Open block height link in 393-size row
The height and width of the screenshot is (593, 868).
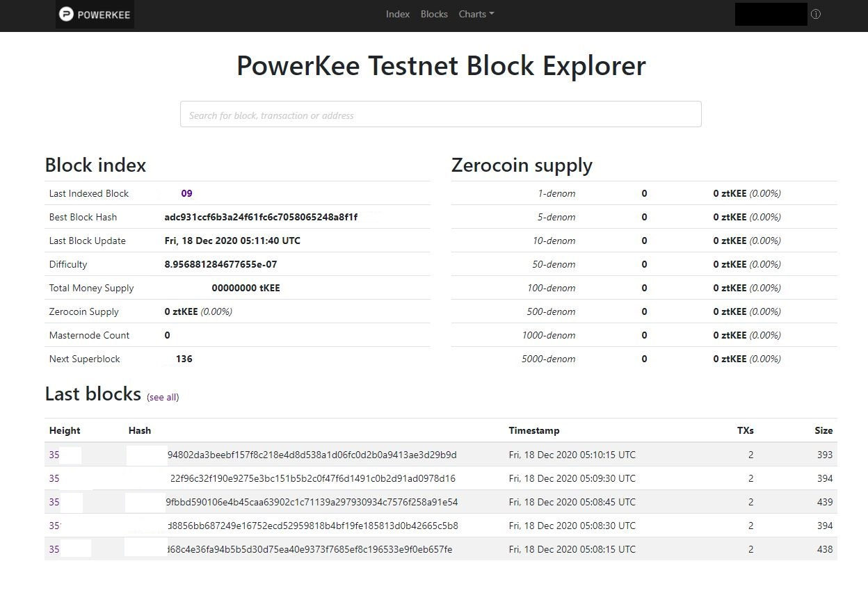54,455
